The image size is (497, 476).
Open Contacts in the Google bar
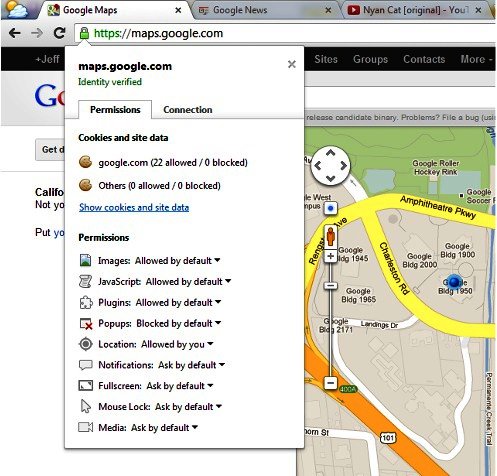tap(424, 59)
